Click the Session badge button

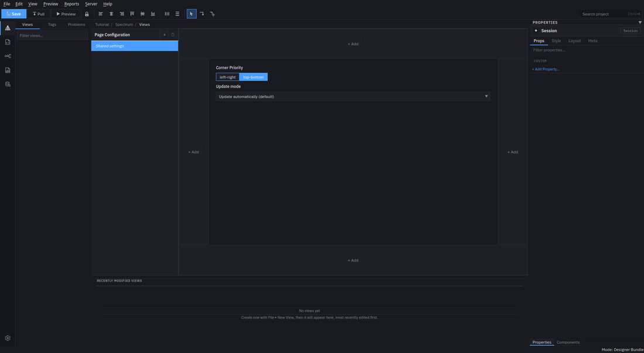coord(631,31)
